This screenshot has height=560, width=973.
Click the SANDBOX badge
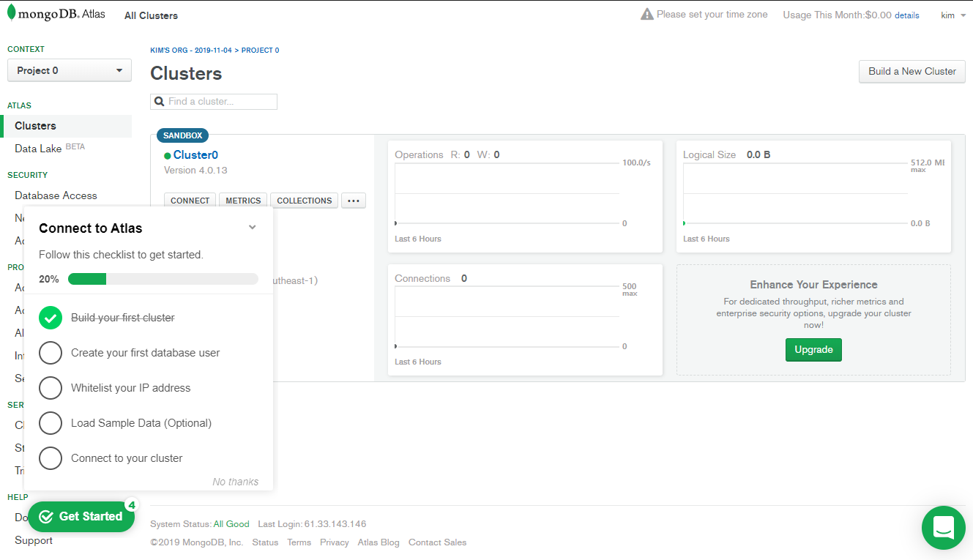pyautogui.click(x=183, y=135)
